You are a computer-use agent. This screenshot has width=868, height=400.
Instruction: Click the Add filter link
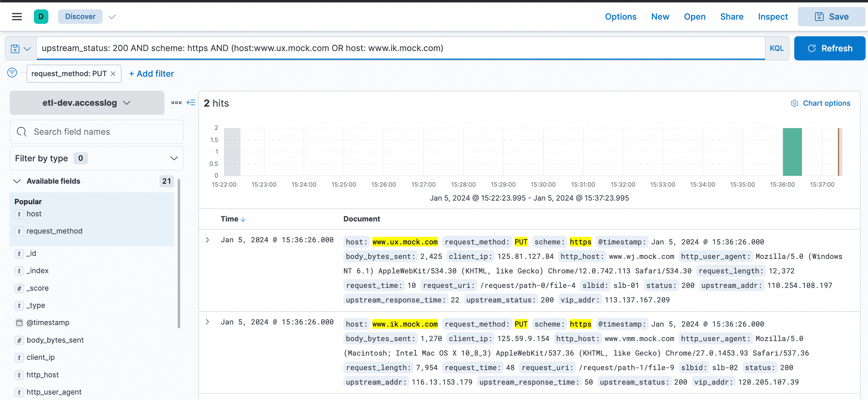(x=152, y=74)
